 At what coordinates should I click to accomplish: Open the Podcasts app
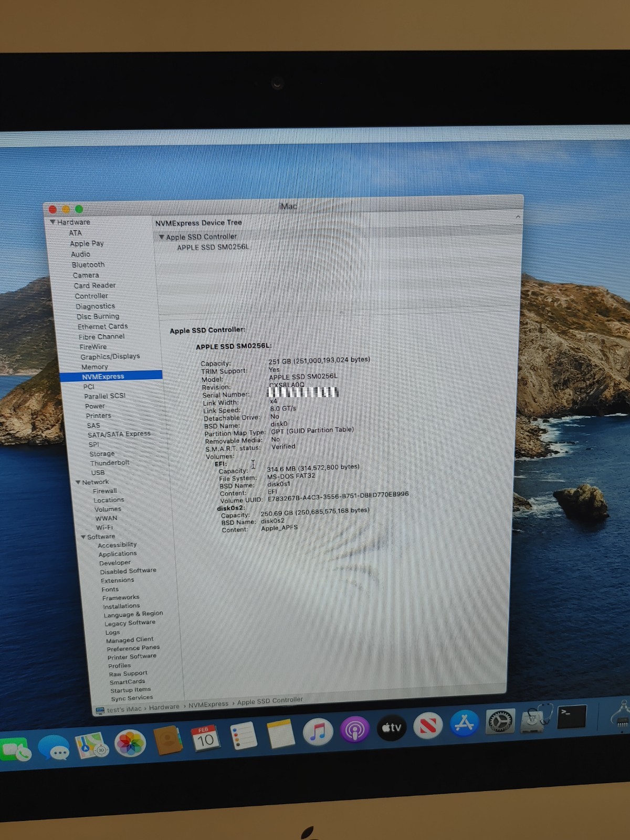click(354, 729)
